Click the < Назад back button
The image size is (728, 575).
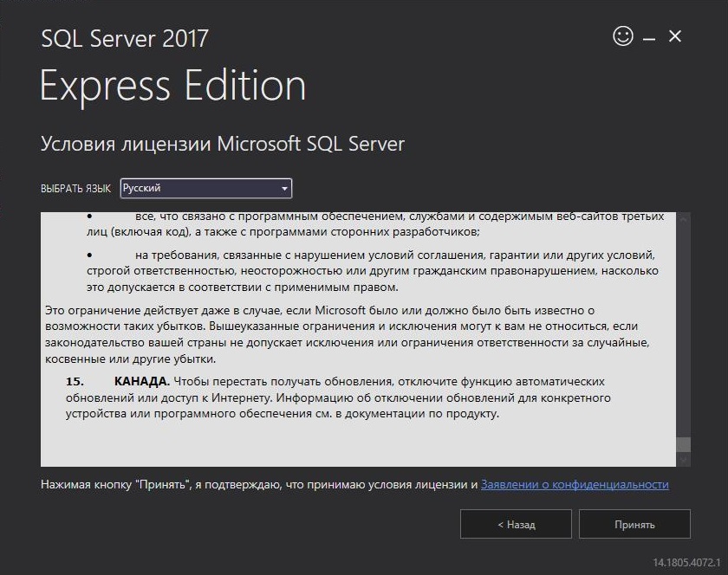(516, 524)
